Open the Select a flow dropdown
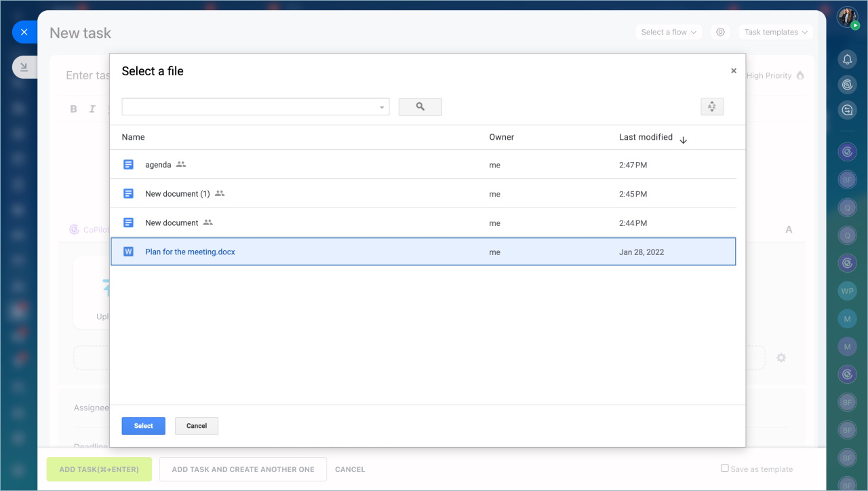 (x=669, y=32)
